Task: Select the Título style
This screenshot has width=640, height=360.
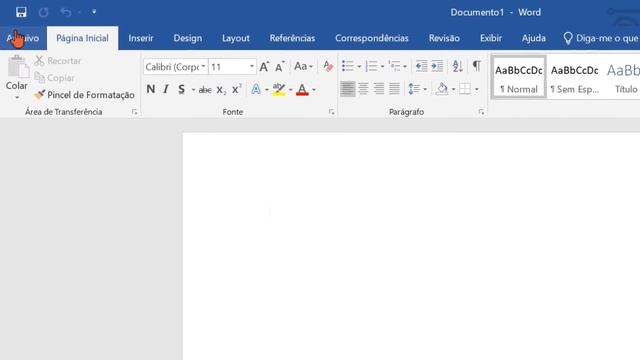Action: (624, 77)
